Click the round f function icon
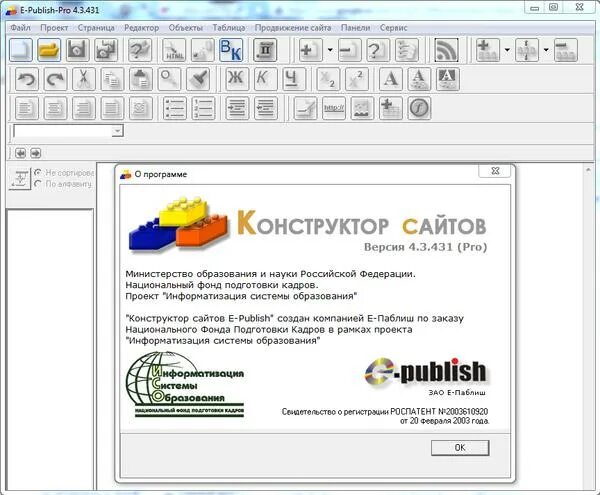Viewport: 600px width, 495px height. [419, 108]
